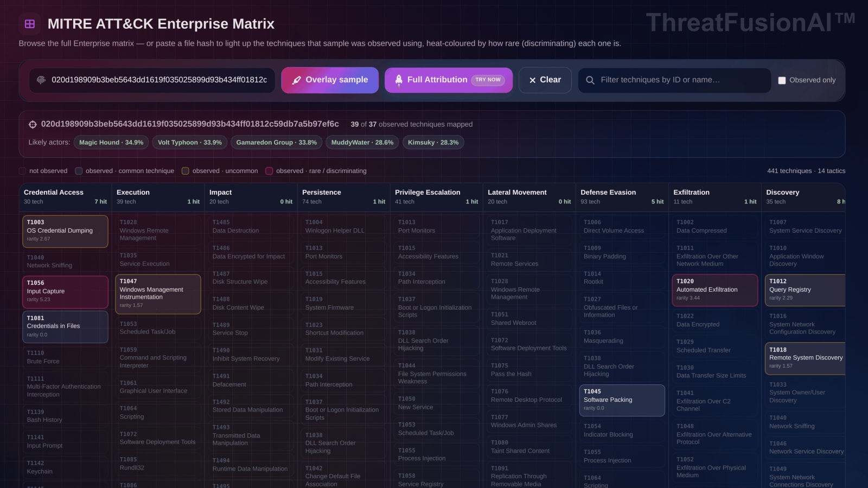Click the T1486 Data Encrypted for Impact technique
Screen dimensions: 868x488
coord(251,253)
